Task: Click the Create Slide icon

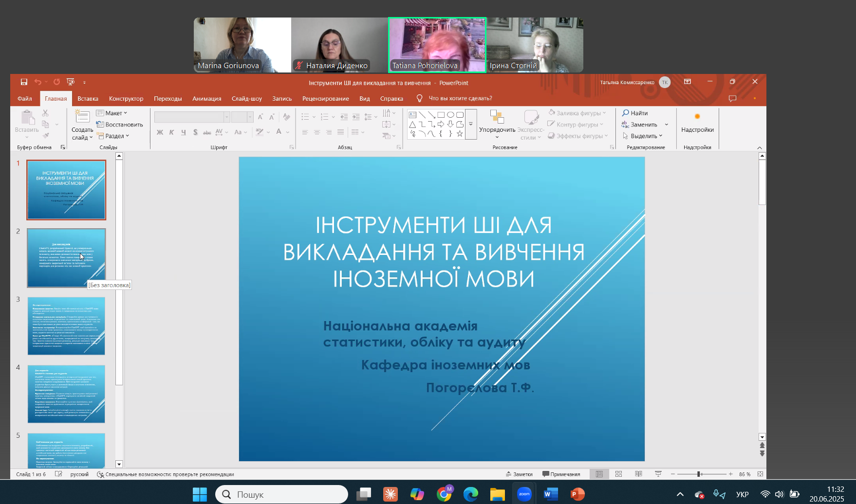Action: 82,117
